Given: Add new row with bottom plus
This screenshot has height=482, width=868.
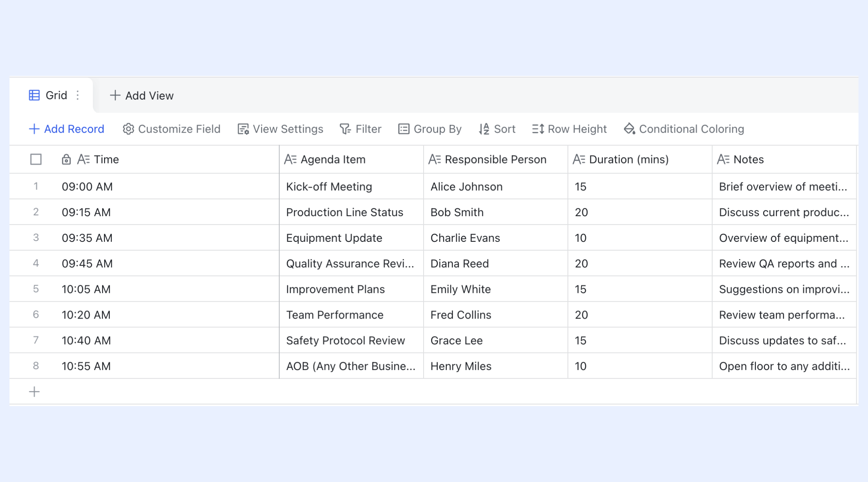Looking at the screenshot, I should 35,392.
